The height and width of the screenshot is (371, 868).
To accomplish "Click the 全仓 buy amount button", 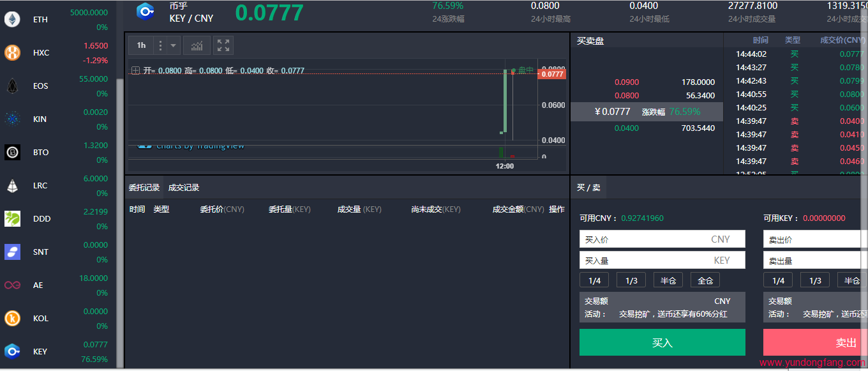I will point(705,280).
